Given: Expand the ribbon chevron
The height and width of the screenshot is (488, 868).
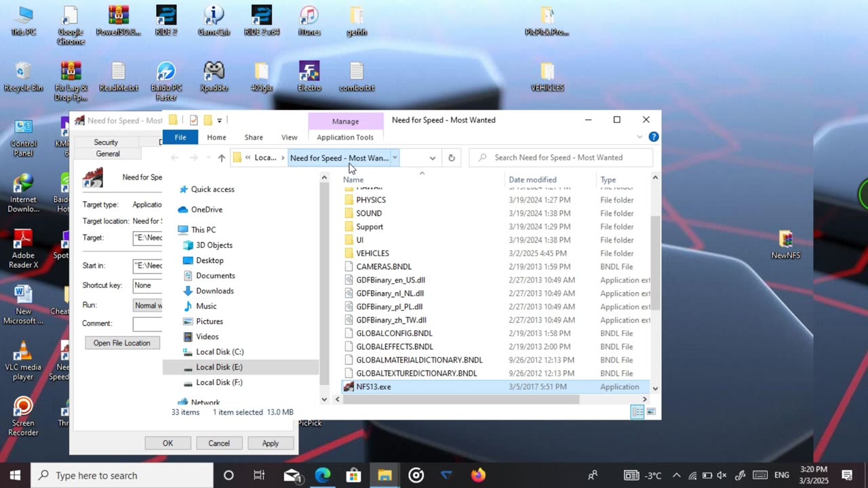Looking at the screenshot, I should coord(639,137).
